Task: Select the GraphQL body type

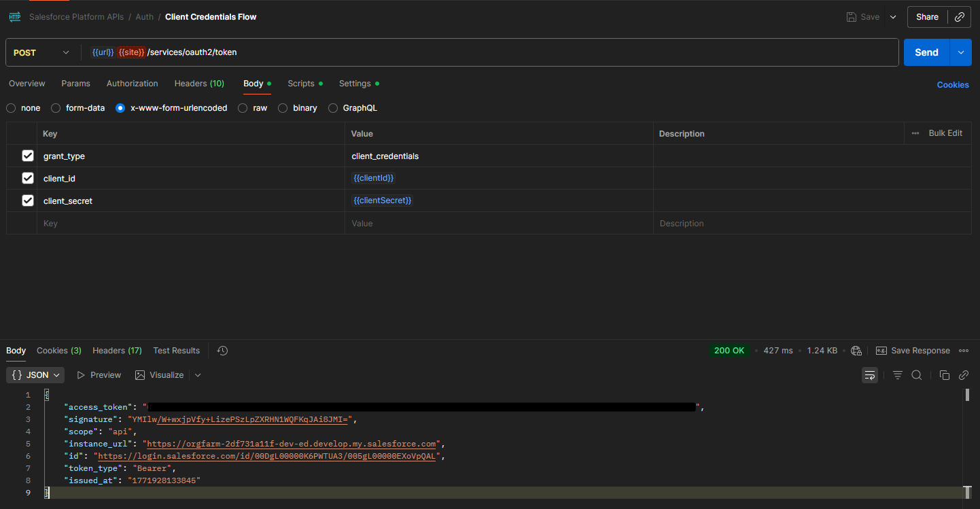Action: coord(333,108)
